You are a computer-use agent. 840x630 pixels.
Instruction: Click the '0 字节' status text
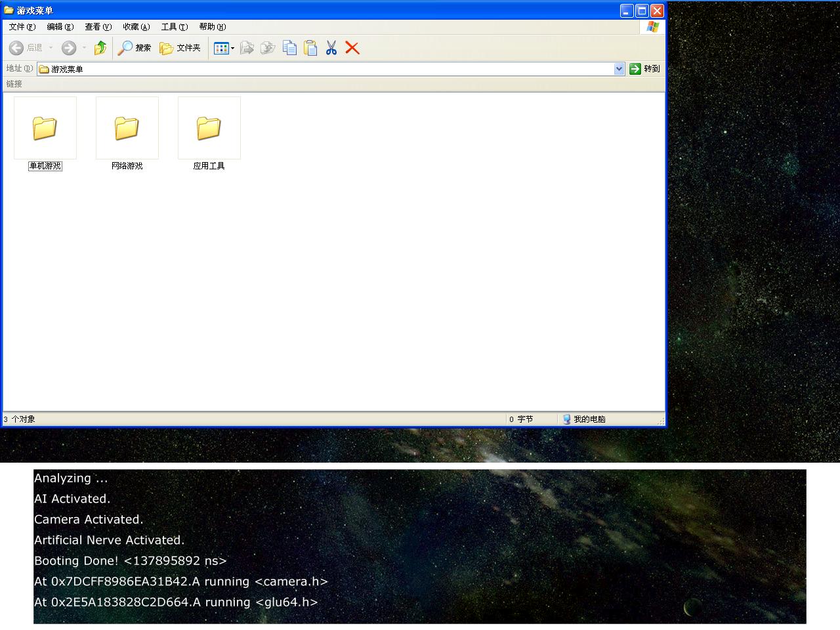(x=521, y=419)
